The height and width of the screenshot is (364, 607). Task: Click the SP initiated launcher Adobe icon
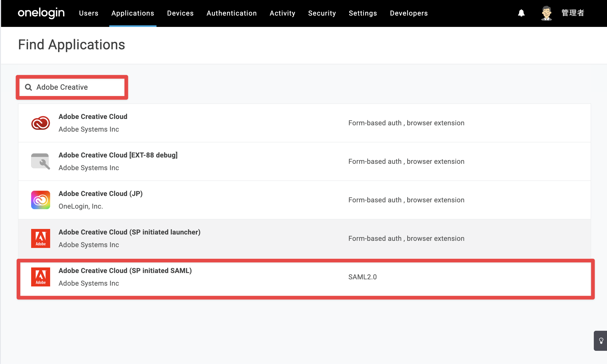[41, 238]
